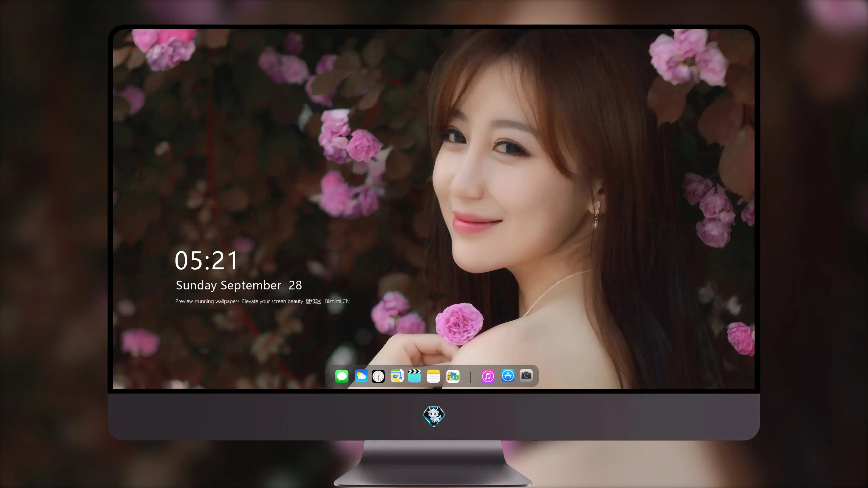868x488 pixels.
Task: Open the Camera app in the dock
Action: [x=526, y=376]
